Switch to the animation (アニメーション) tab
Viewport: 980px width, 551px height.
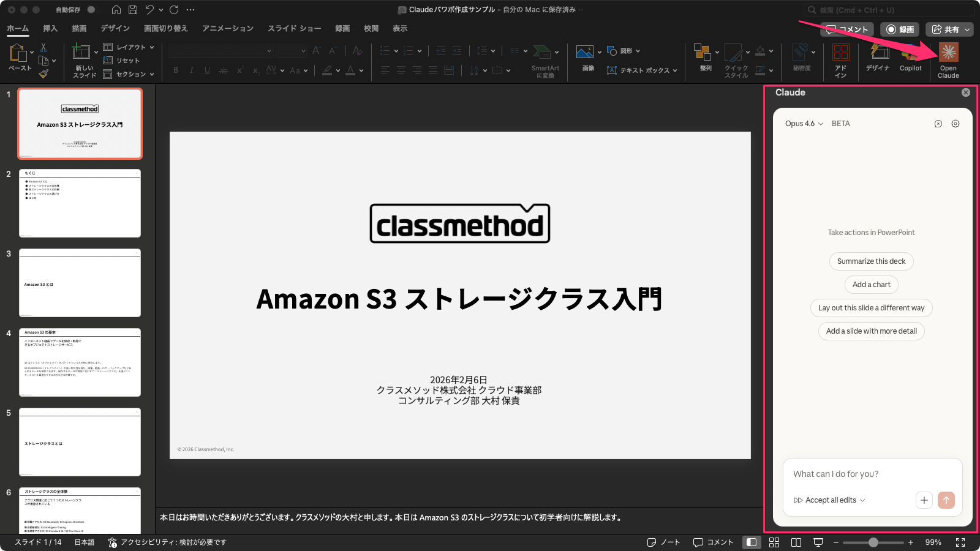click(228, 29)
